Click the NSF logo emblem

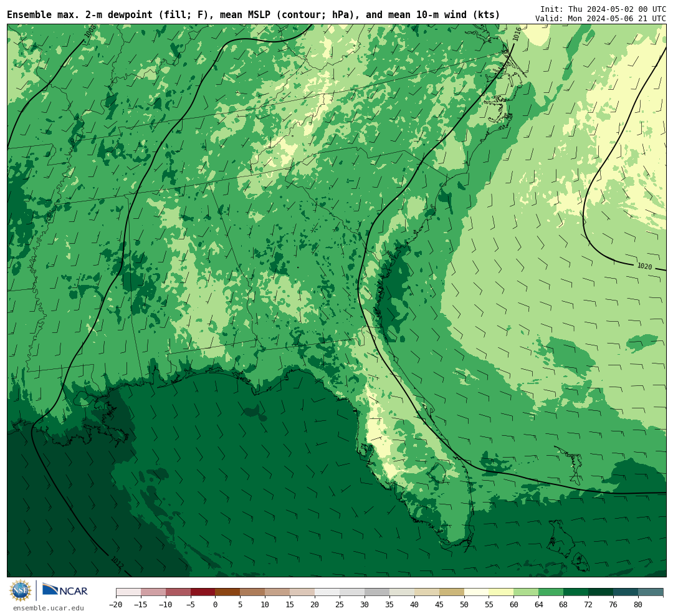coord(21,590)
